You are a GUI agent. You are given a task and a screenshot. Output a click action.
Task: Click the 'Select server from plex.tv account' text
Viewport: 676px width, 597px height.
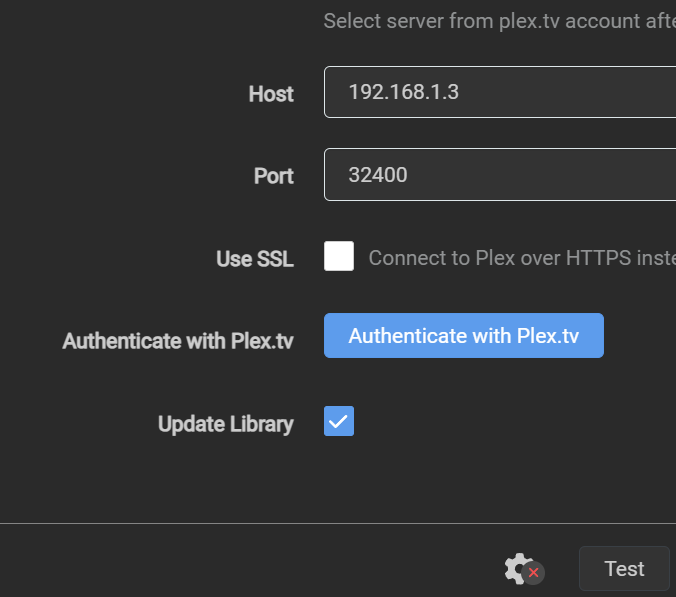click(500, 21)
